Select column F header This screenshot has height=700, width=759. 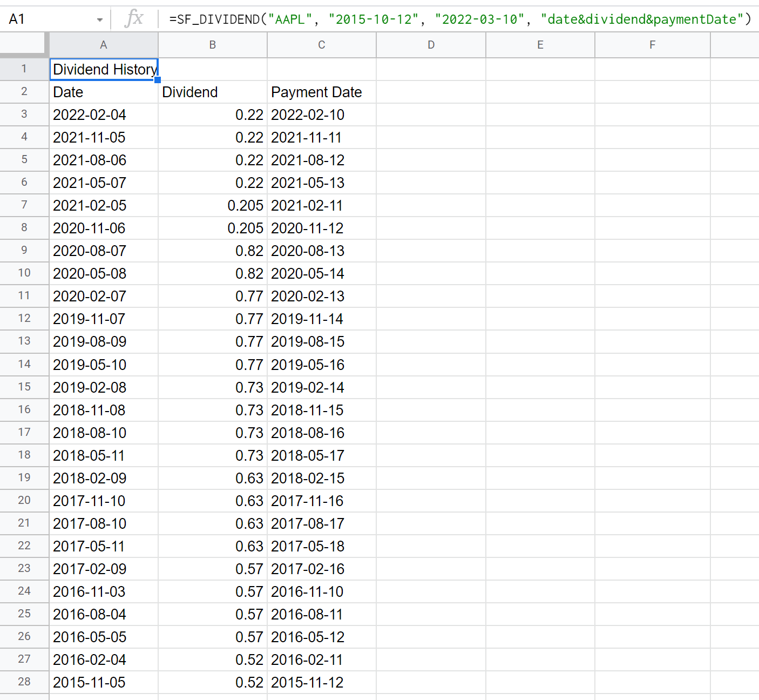(x=653, y=45)
